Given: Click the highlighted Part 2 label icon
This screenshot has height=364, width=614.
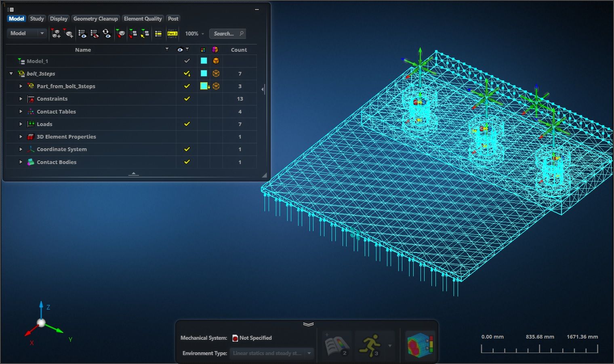Looking at the screenshot, I should point(172,34).
